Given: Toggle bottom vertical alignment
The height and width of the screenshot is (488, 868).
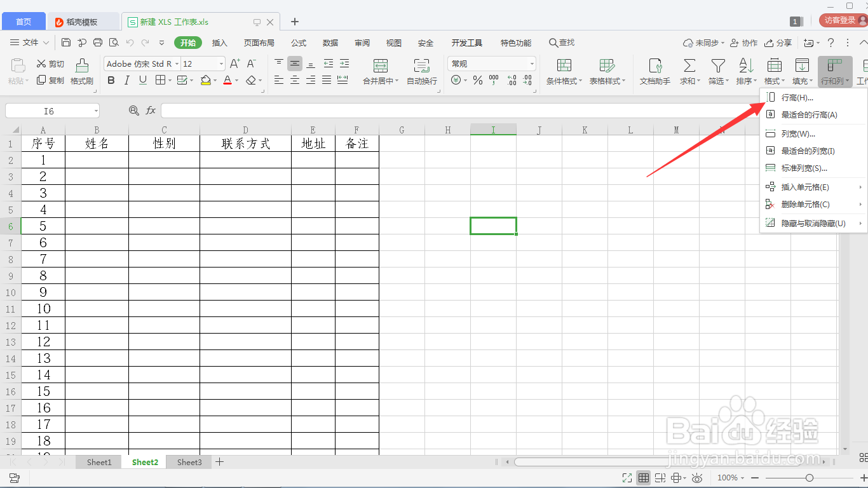Looking at the screenshot, I should tap(311, 64).
